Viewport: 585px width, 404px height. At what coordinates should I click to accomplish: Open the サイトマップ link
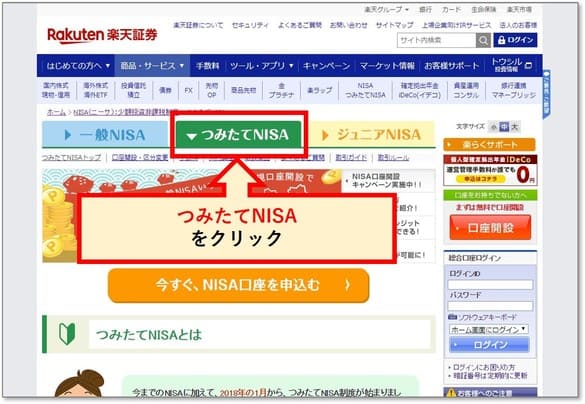tap(394, 25)
